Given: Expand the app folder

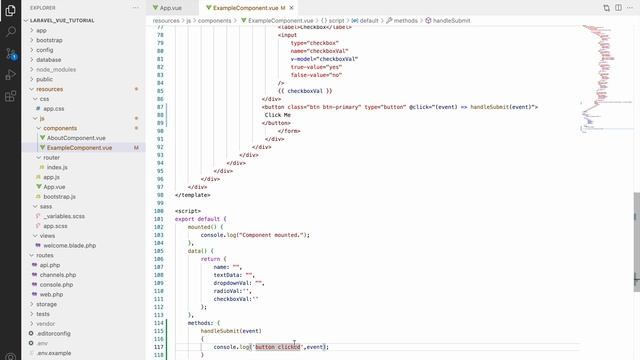Looking at the screenshot, I should click(x=41, y=31).
